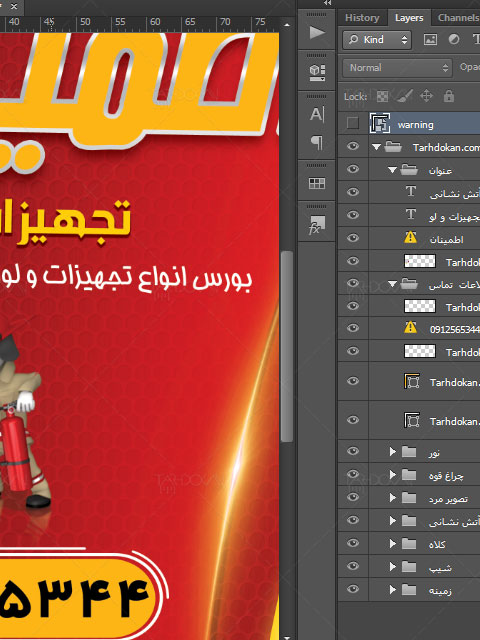
Task: Click the warning triangle icon on 0912565344 layer
Action: pos(410,327)
